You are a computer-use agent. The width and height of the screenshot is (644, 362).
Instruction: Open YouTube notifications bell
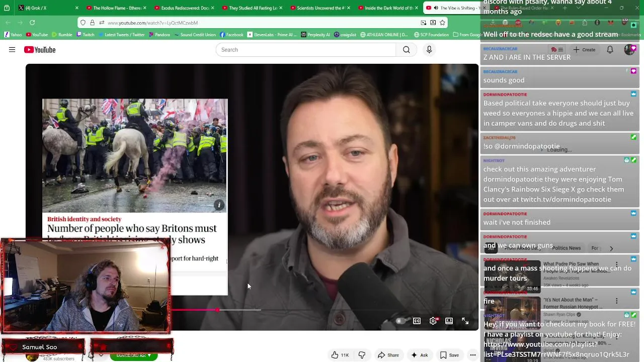click(x=610, y=50)
